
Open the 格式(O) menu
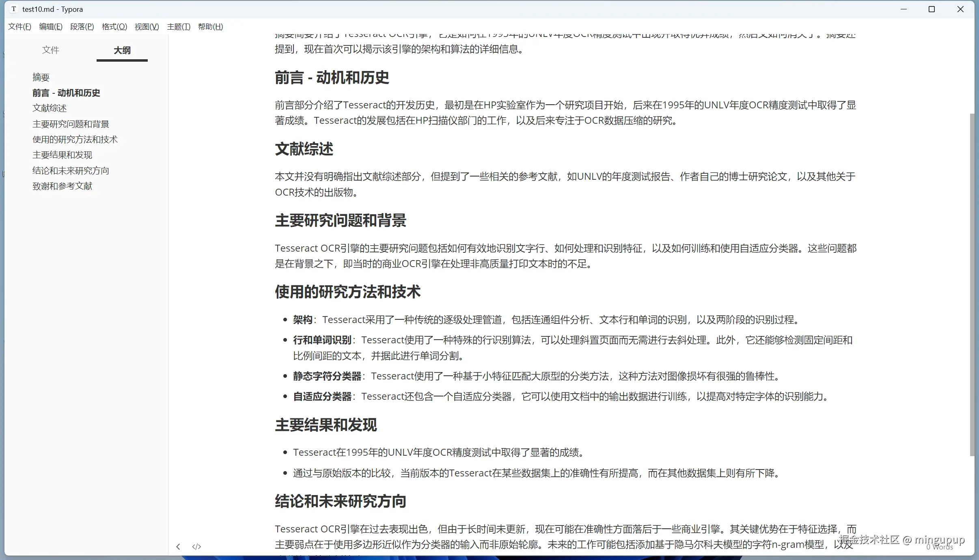pos(114,26)
